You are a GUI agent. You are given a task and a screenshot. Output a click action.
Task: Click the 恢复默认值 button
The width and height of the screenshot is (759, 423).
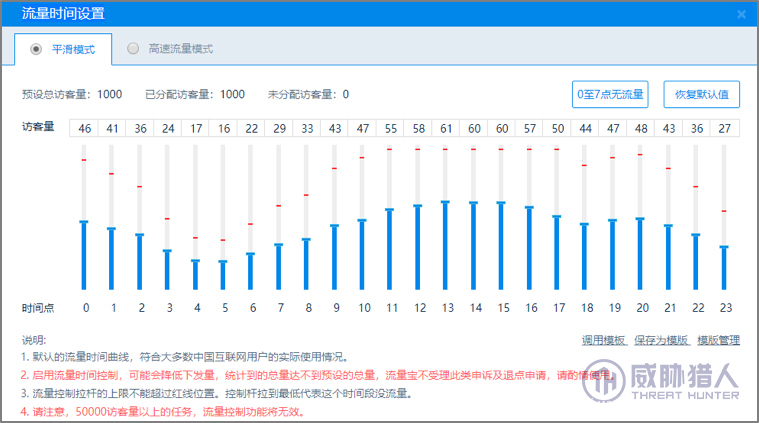pos(701,94)
